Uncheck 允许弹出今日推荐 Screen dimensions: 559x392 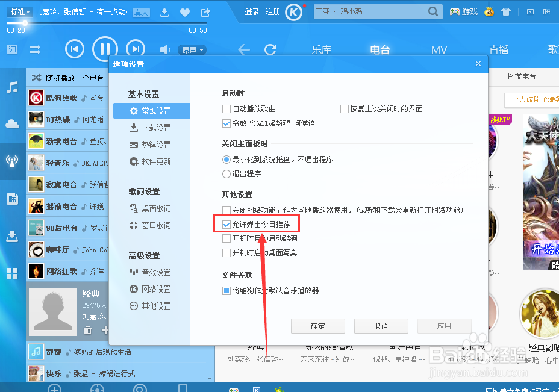[225, 223]
